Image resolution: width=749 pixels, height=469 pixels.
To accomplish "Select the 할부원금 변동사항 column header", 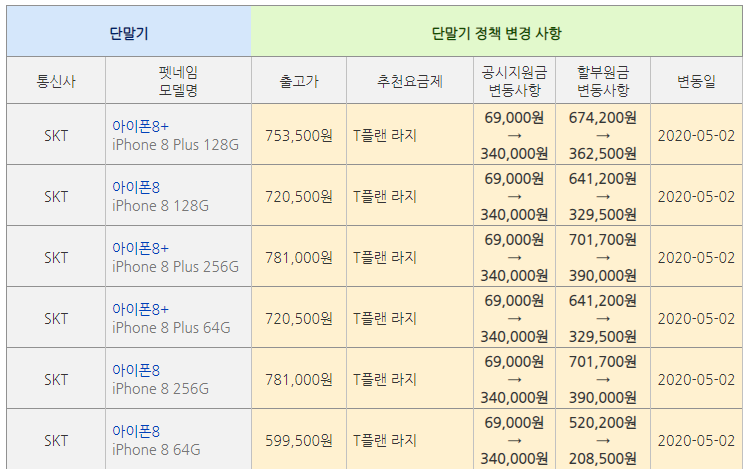I will 602,81.
